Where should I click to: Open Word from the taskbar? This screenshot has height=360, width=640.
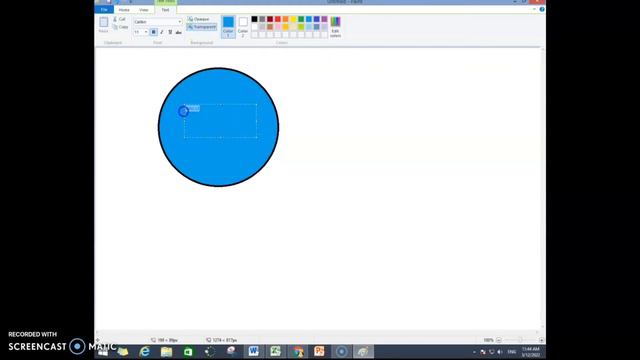point(253,351)
